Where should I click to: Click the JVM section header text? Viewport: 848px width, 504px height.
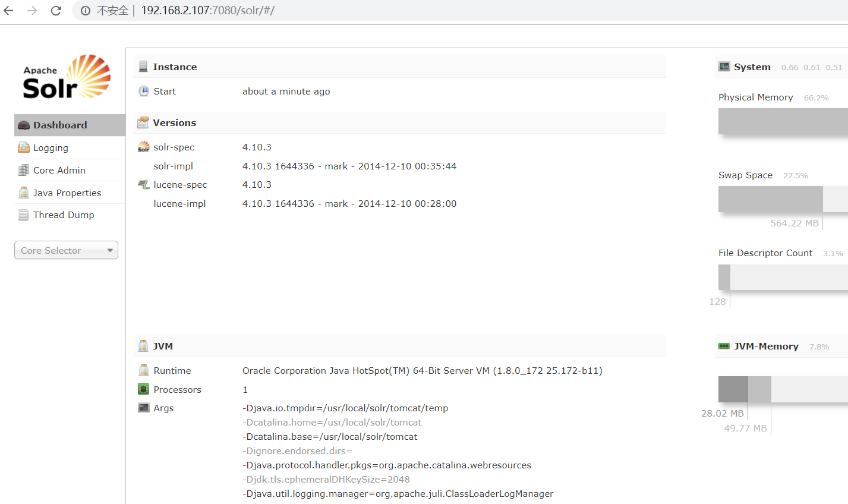(x=163, y=346)
